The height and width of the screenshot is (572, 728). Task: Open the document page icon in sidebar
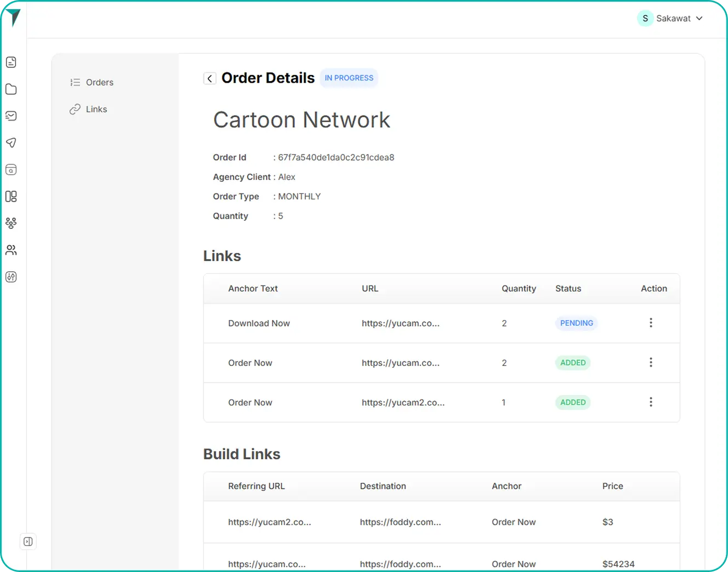pyautogui.click(x=11, y=62)
